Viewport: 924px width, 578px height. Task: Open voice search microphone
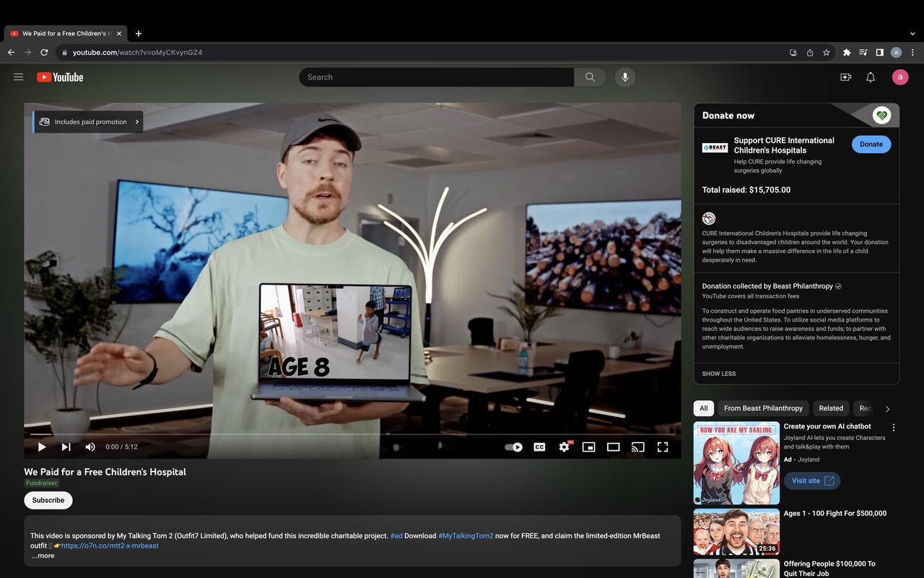pyautogui.click(x=624, y=77)
